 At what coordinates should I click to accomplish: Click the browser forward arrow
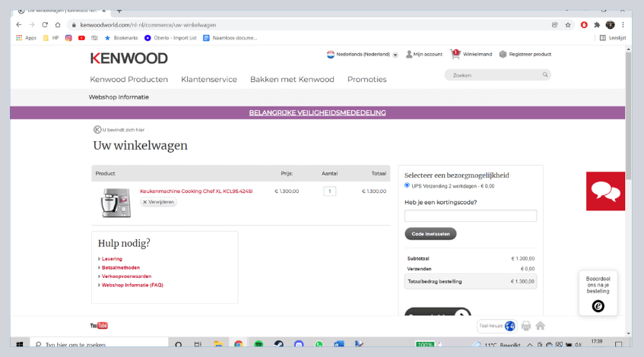tap(32, 25)
